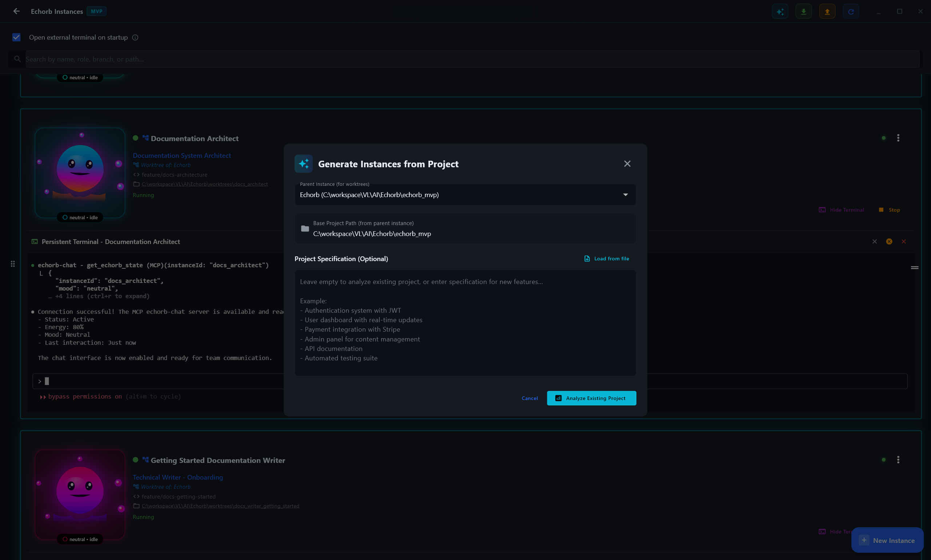Click the search magnifier icon
The width and height of the screenshot is (931, 560).
[17, 59]
